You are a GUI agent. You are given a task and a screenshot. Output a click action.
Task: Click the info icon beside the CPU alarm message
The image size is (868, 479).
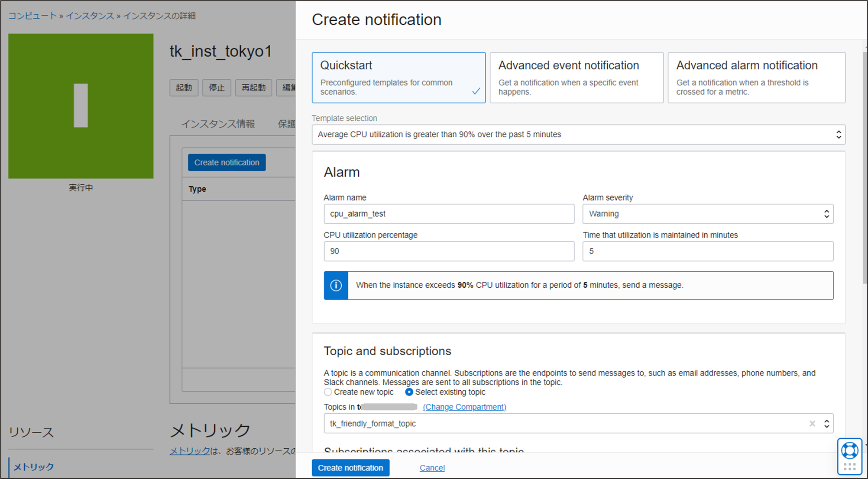[x=336, y=285]
